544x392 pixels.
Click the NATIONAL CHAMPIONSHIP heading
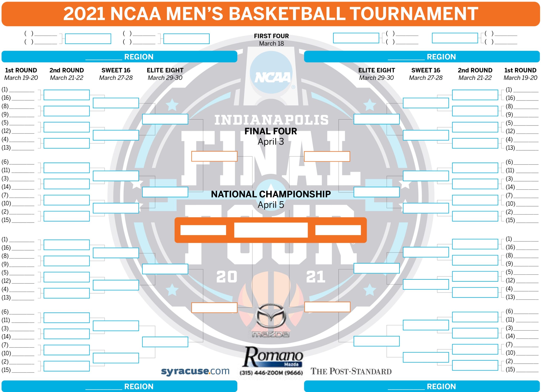coord(271,194)
